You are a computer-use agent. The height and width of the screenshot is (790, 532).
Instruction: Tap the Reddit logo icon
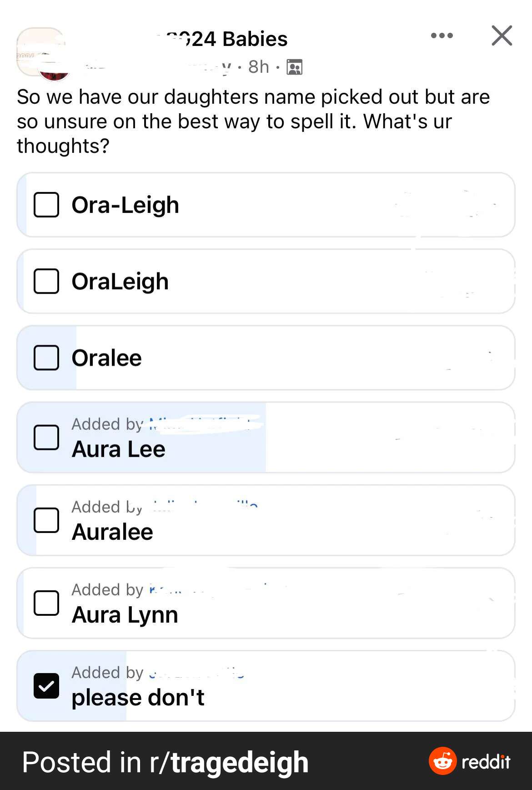pos(442,760)
